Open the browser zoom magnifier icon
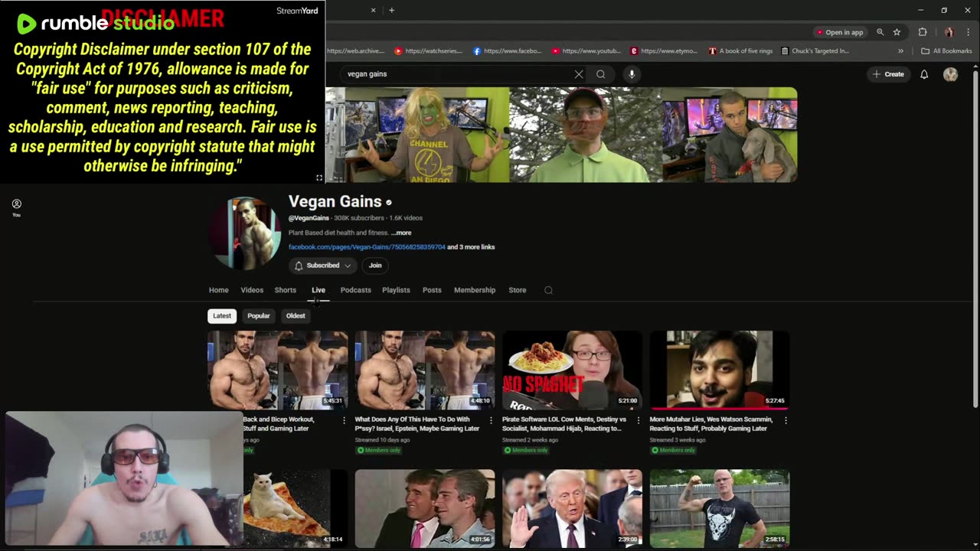Viewport: 980px width, 551px height. pyautogui.click(x=880, y=32)
